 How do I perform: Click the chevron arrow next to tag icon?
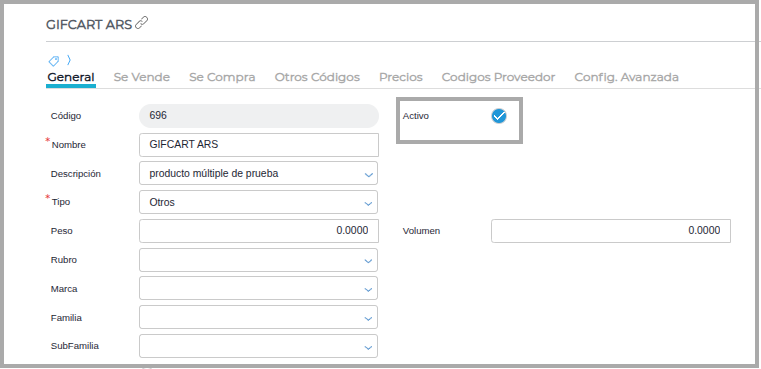(69, 60)
